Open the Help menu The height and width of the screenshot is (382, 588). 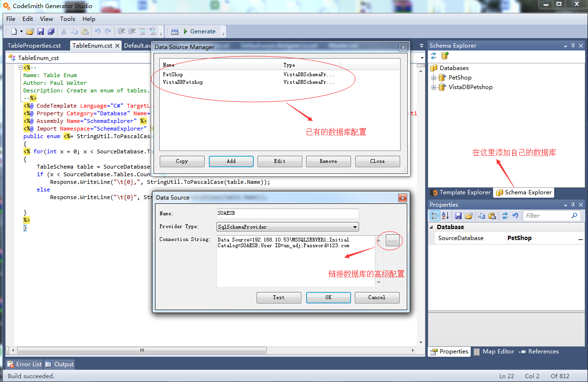89,19
